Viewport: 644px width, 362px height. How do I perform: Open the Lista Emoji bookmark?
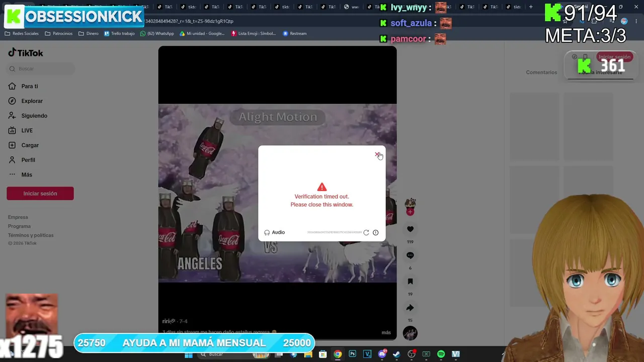click(x=254, y=34)
